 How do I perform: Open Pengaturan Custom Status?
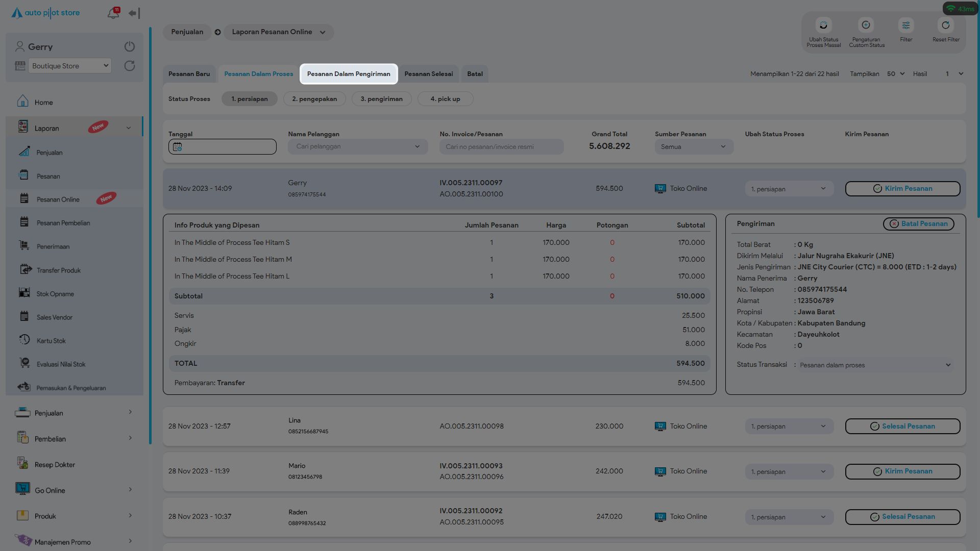click(x=866, y=26)
